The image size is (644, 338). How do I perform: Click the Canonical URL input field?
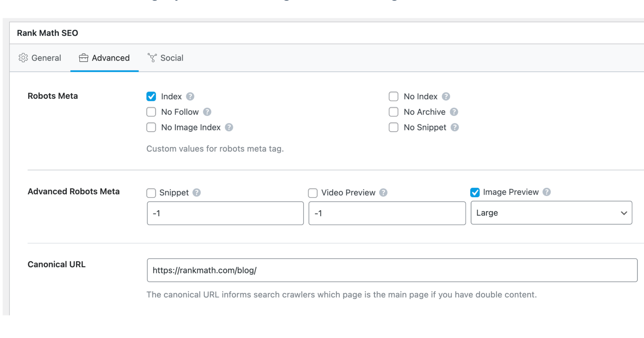(392, 270)
